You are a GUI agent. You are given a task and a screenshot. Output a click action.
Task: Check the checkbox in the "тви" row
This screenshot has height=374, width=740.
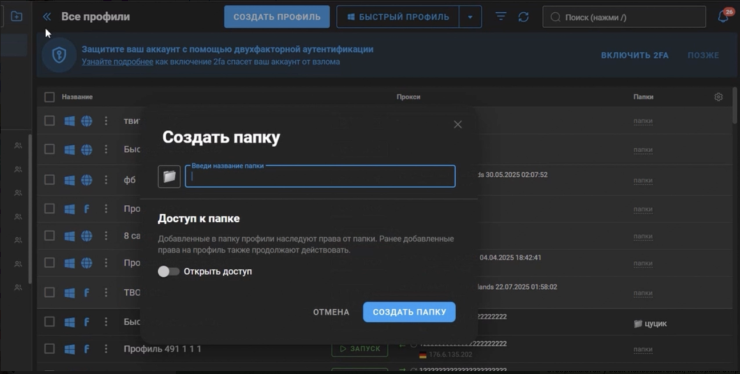(x=49, y=121)
